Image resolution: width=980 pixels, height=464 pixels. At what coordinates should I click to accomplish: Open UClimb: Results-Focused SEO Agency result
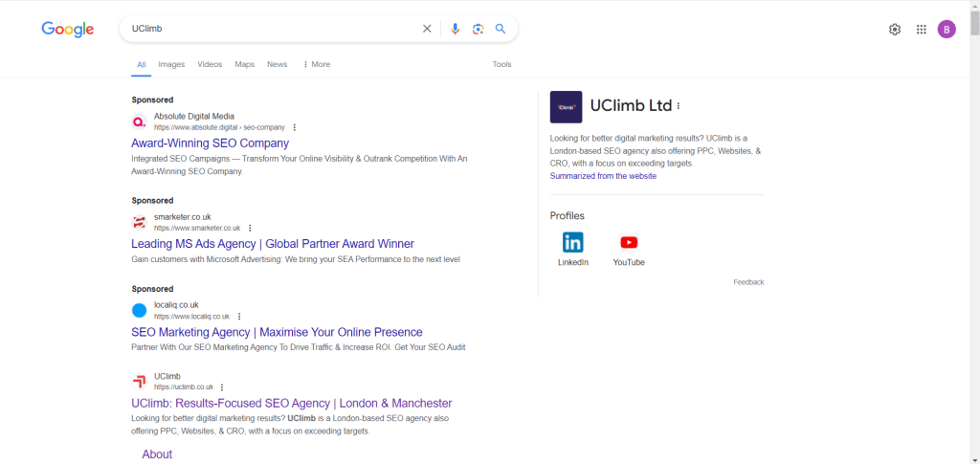click(292, 403)
